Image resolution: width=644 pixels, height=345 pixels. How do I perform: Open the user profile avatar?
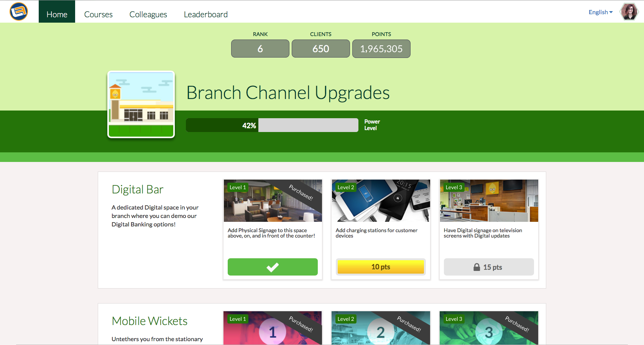pos(629,12)
